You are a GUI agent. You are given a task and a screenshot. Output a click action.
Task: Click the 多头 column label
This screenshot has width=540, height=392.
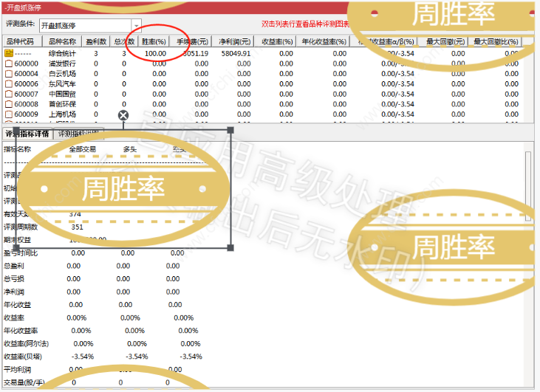tap(130, 149)
